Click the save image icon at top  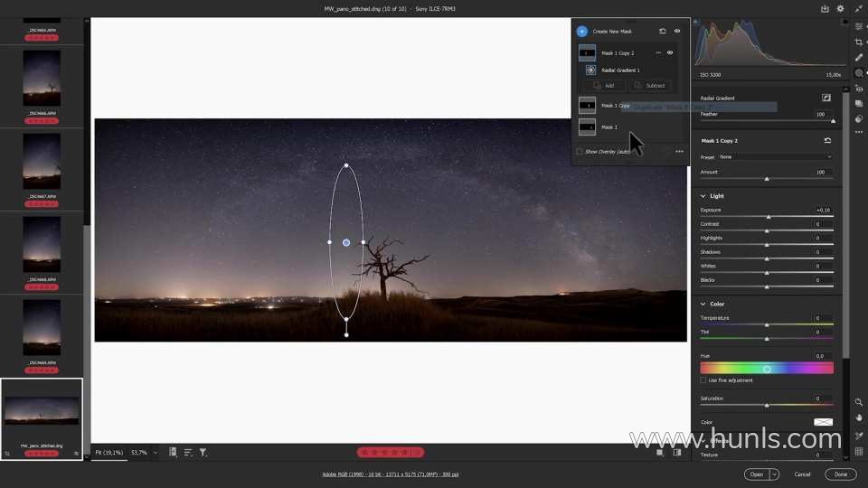pos(825,8)
